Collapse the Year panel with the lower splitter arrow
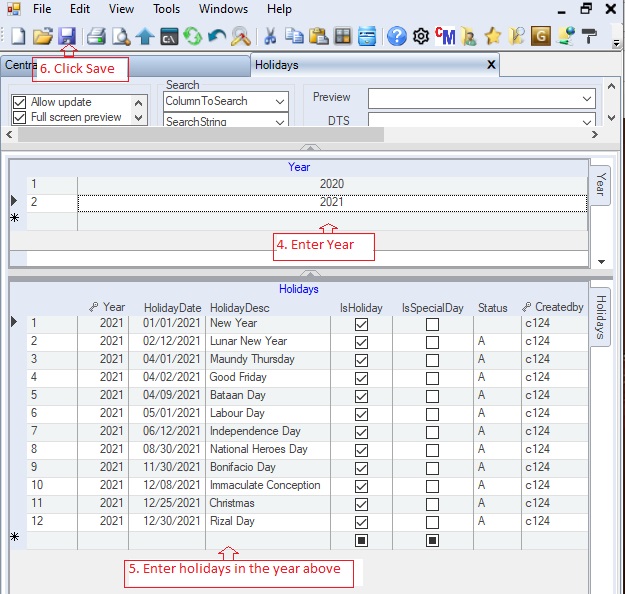Screen dimensions: 625x594 (310, 273)
